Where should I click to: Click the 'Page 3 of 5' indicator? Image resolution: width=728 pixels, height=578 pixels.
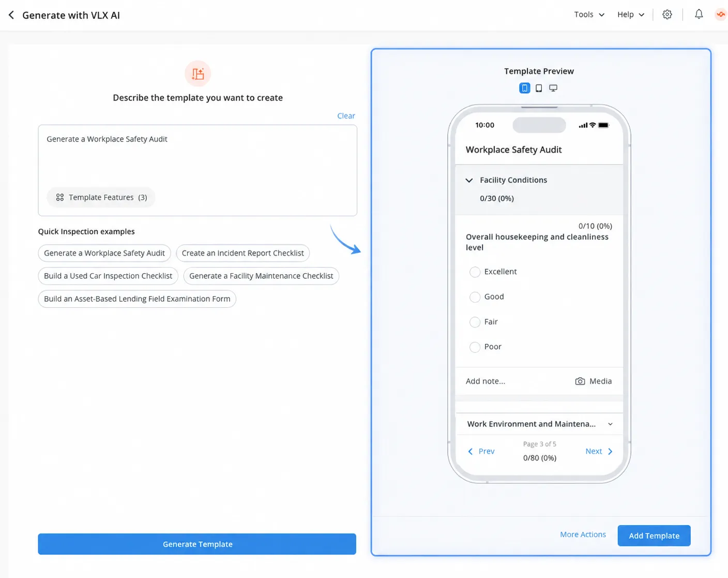540,444
